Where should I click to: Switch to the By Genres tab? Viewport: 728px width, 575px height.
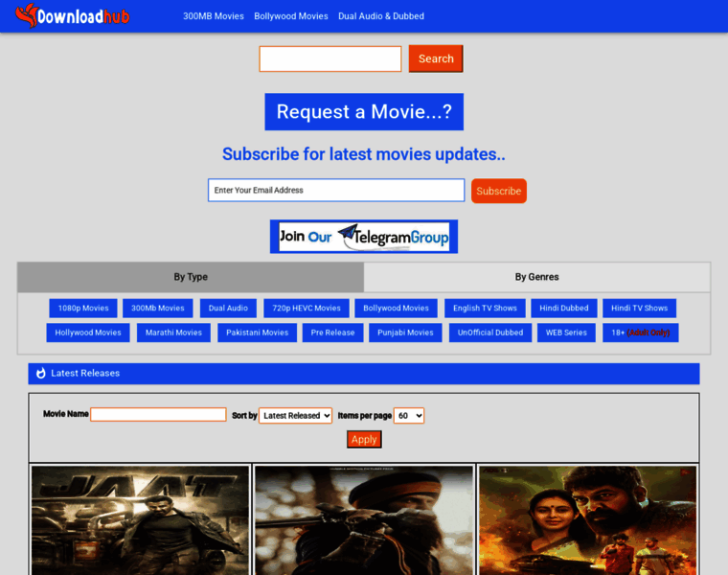click(537, 277)
